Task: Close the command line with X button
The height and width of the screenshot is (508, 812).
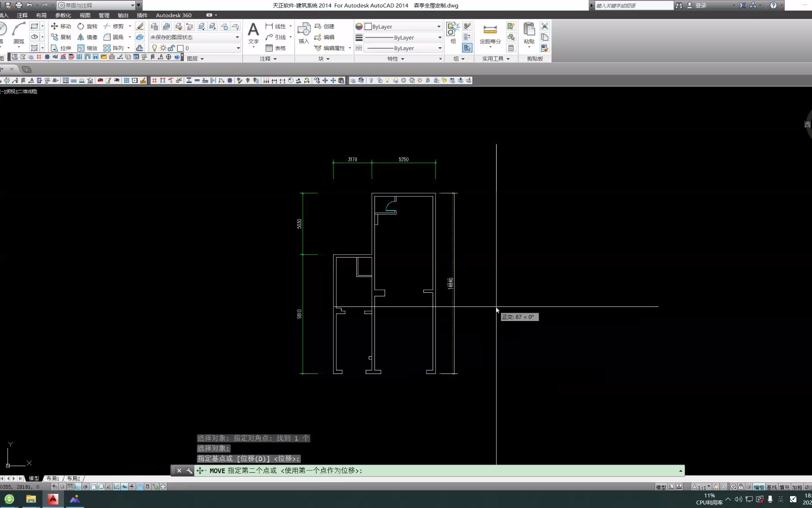Action: (179, 471)
